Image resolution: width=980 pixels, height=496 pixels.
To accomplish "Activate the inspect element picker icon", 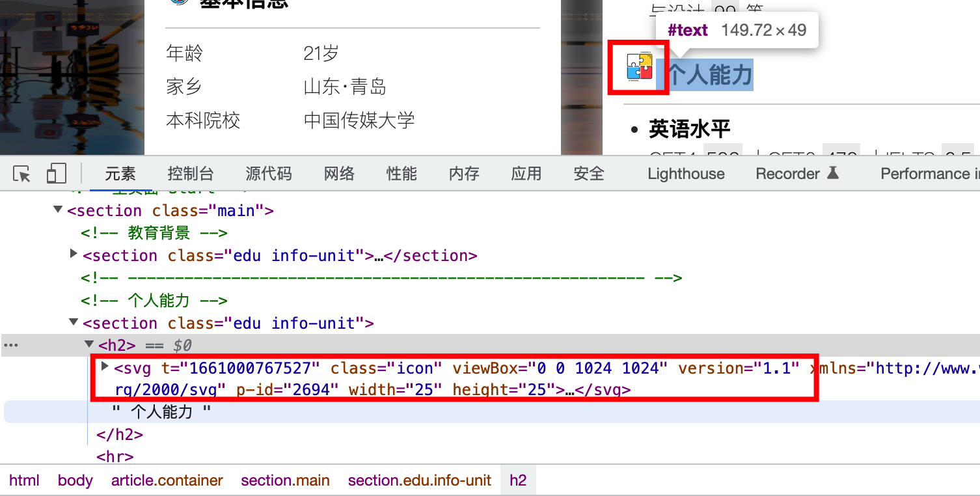I will [22, 174].
